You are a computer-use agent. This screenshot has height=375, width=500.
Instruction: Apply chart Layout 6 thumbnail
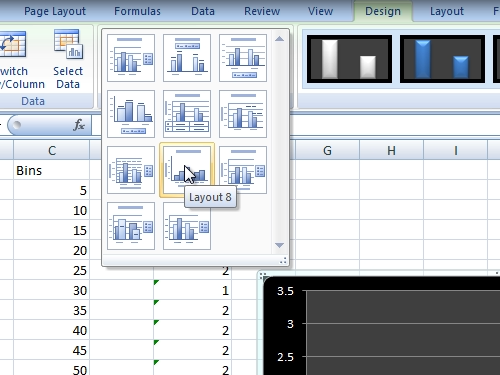[243, 114]
